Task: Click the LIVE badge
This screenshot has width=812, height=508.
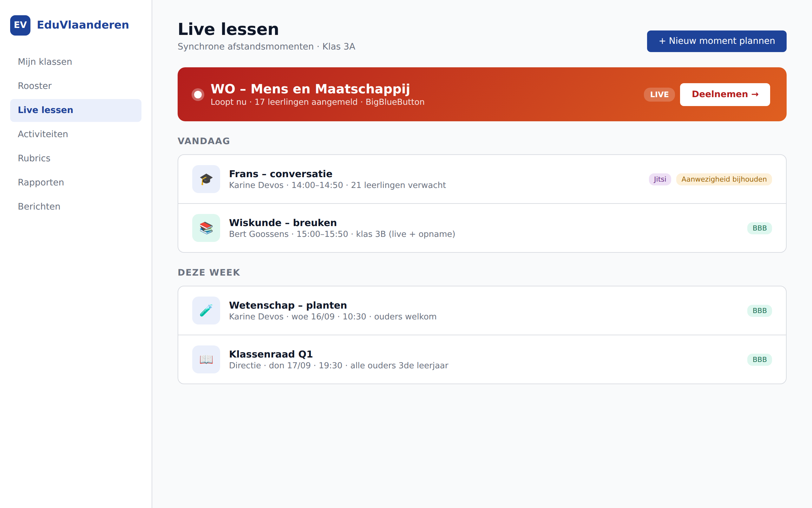Action: tap(659, 95)
